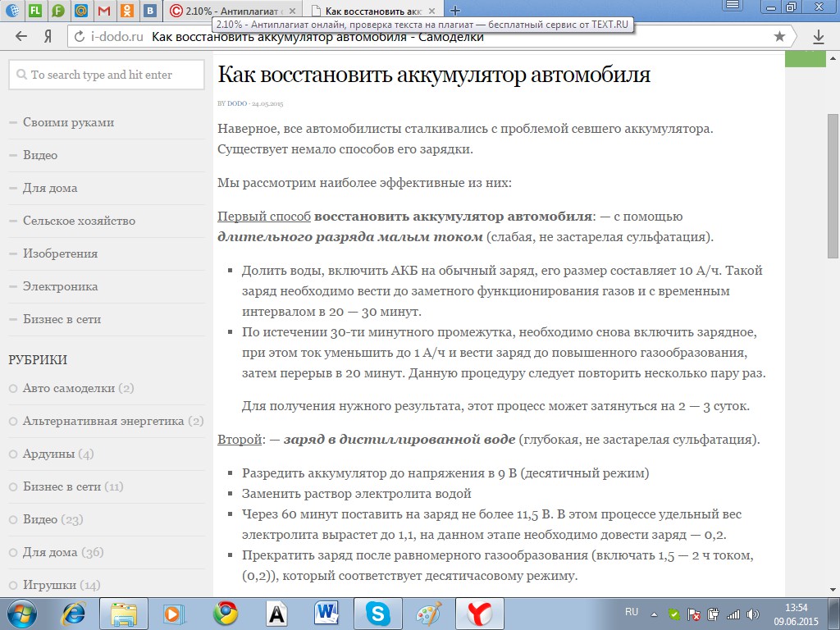Image resolution: width=840 pixels, height=630 pixels.
Task: Open Yandex home via Я button
Action: [x=48, y=36]
